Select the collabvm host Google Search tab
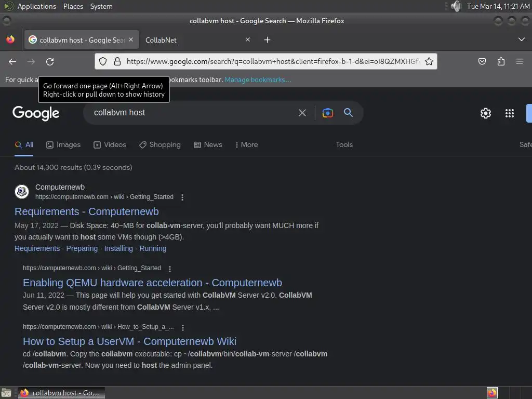 coord(82,40)
